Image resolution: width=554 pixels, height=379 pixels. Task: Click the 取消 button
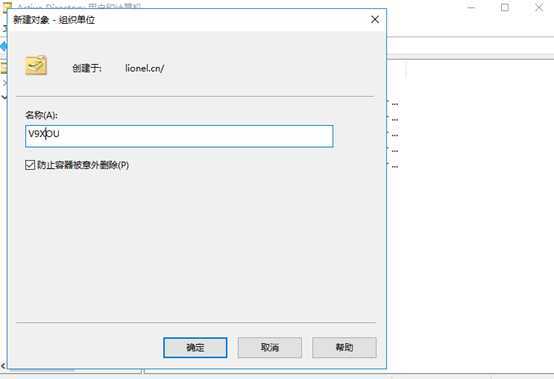270,348
